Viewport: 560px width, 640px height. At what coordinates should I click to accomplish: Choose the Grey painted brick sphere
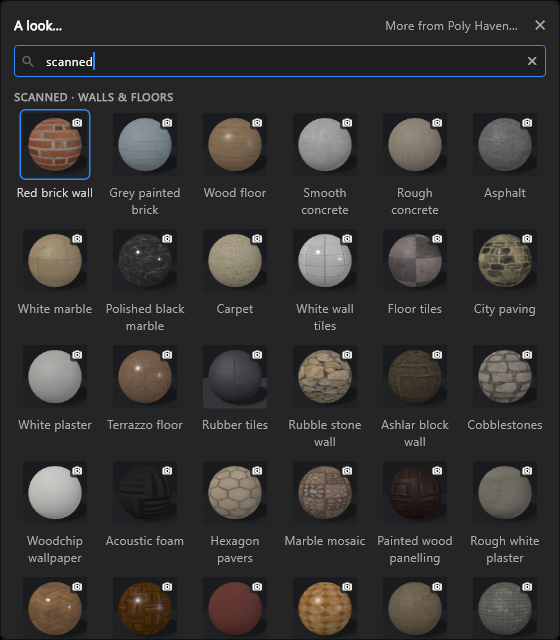(x=145, y=144)
